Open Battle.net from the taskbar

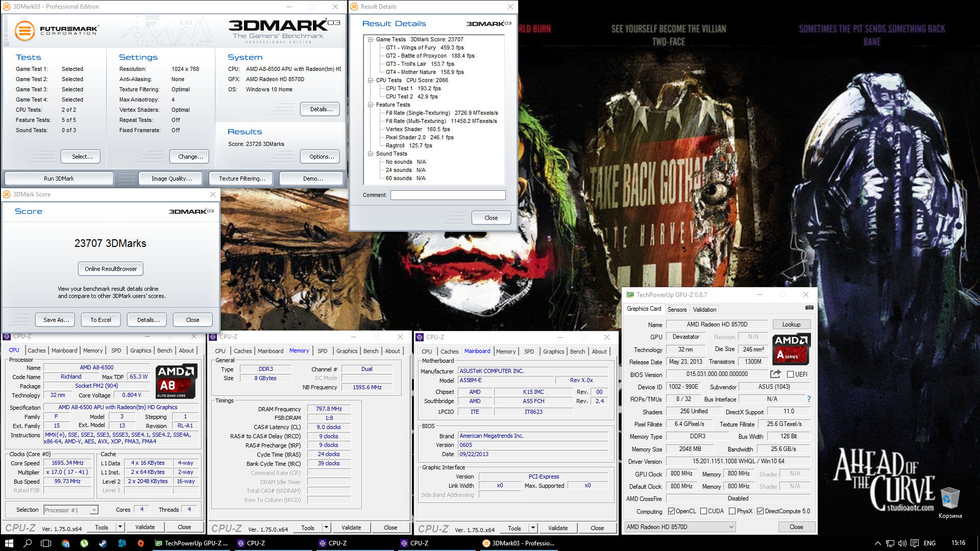coord(122,543)
